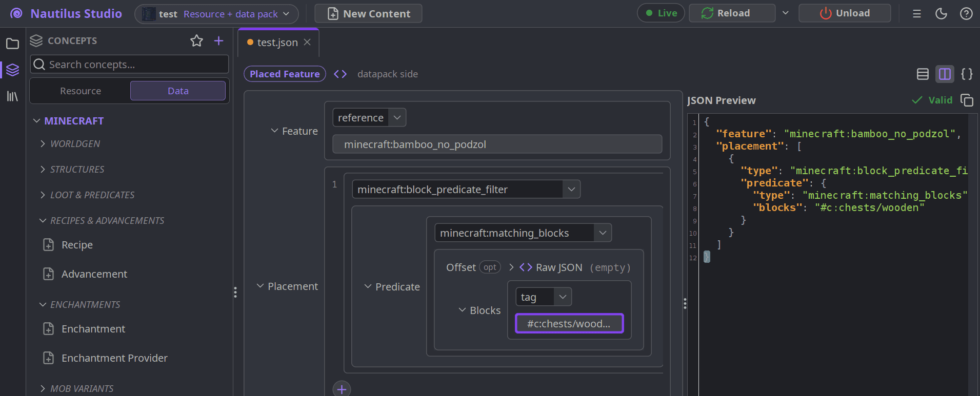Click the minecraft:bamboo_no_podzol feature field

[497, 144]
